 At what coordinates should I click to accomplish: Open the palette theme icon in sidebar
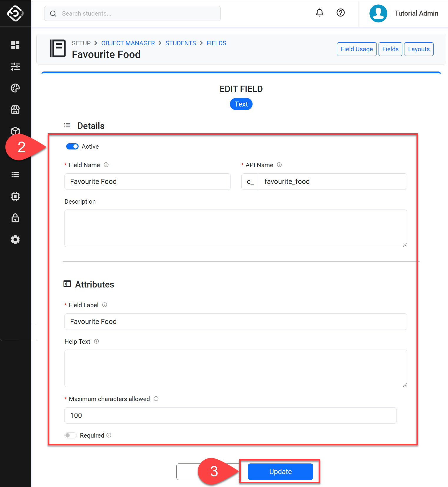15,88
